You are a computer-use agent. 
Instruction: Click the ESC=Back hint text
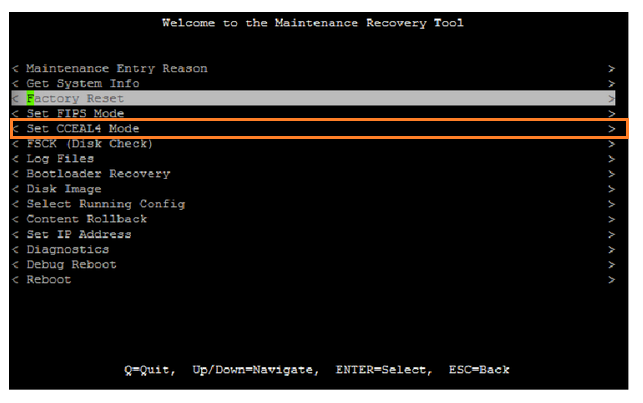point(479,370)
